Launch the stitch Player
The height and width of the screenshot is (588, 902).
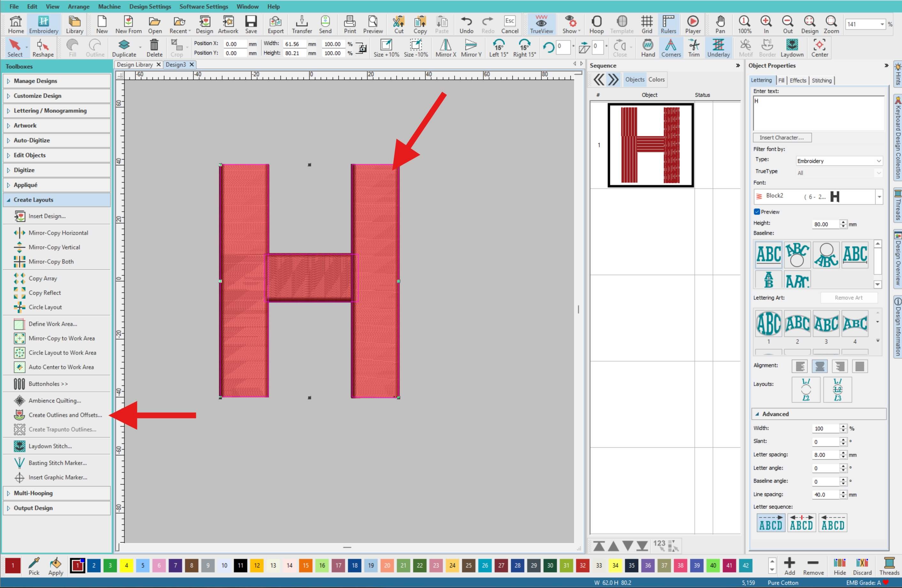[x=692, y=25]
